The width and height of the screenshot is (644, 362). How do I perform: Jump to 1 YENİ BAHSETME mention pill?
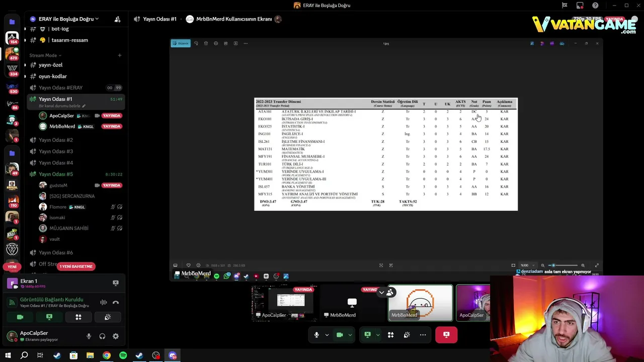tap(76, 266)
